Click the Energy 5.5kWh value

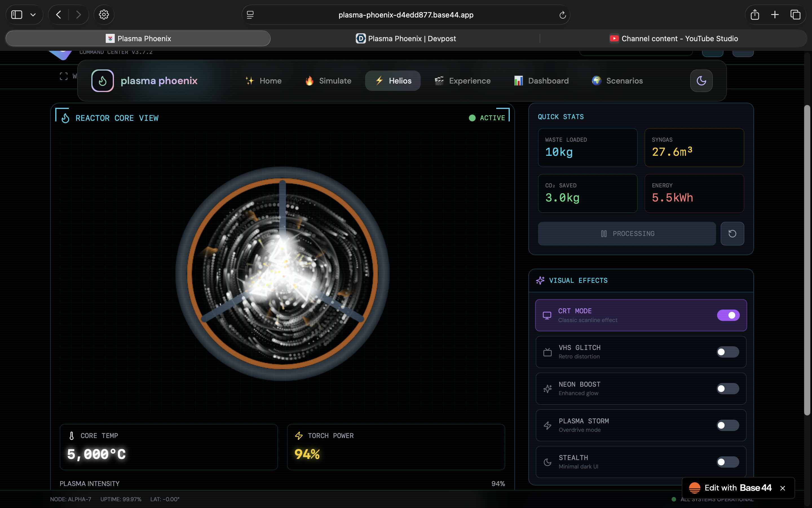point(672,198)
